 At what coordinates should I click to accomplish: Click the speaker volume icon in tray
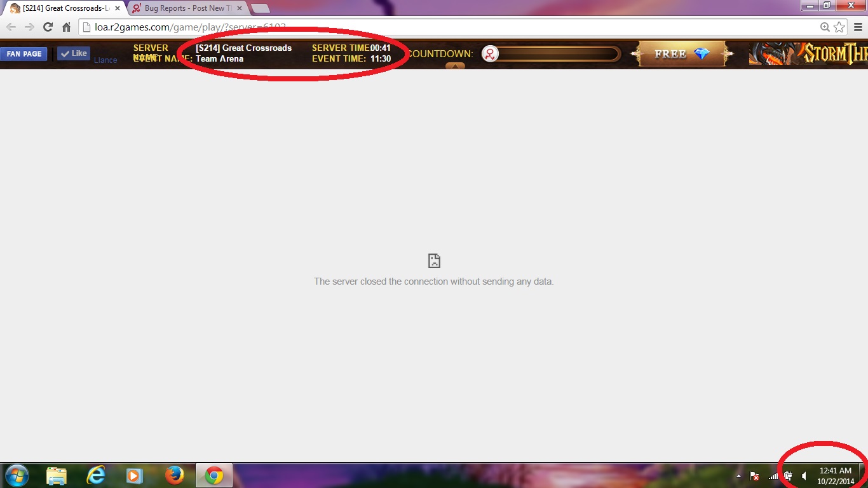804,476
